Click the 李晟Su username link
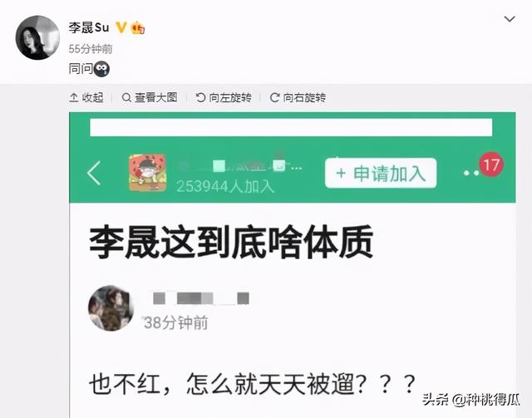 click(x=89, y=27)
